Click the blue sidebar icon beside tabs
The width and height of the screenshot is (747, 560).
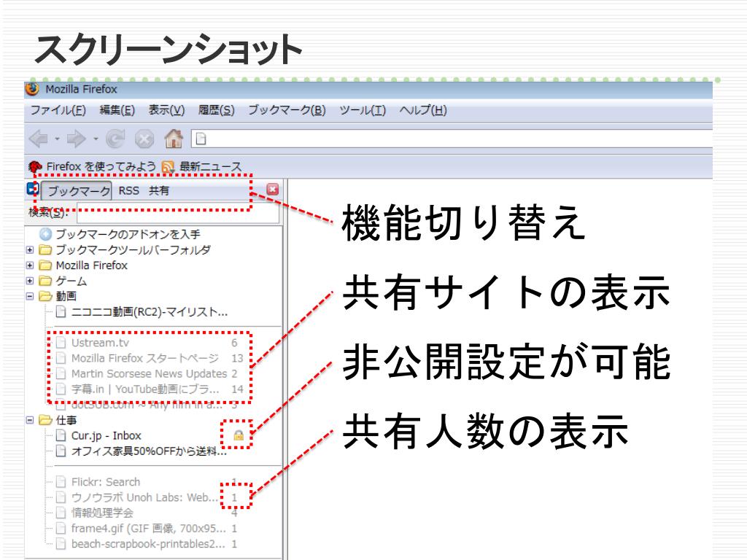32,189
